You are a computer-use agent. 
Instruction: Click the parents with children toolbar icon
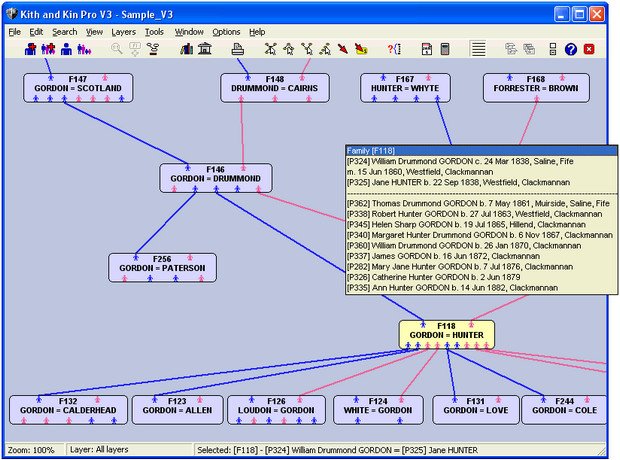coord(84,49)
